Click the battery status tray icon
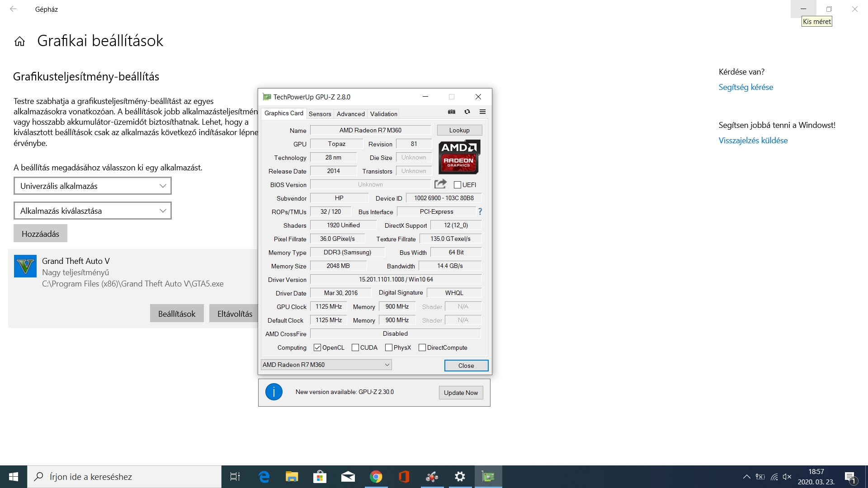This screenshot has width=868, height=488. coord(760,477)
